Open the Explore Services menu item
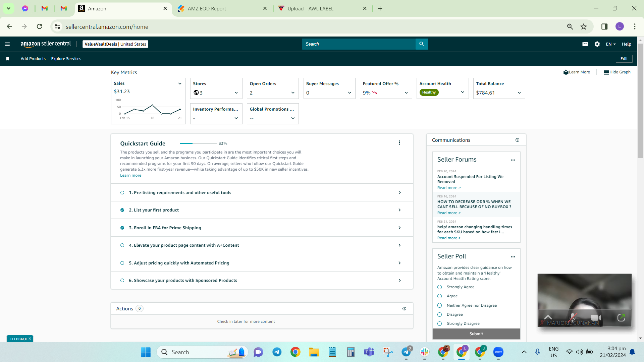The image size is (644, 362). click(x=66, y=59)
